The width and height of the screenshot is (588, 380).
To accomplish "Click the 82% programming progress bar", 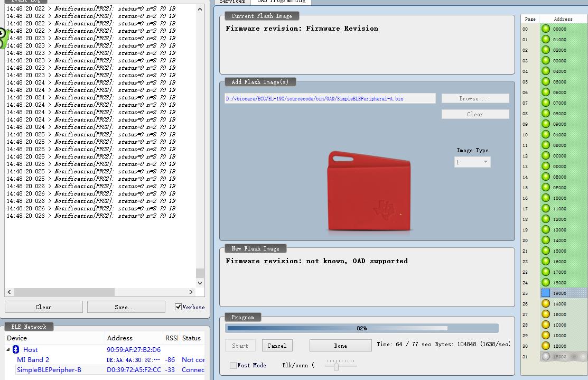I will tap(362, 328).
